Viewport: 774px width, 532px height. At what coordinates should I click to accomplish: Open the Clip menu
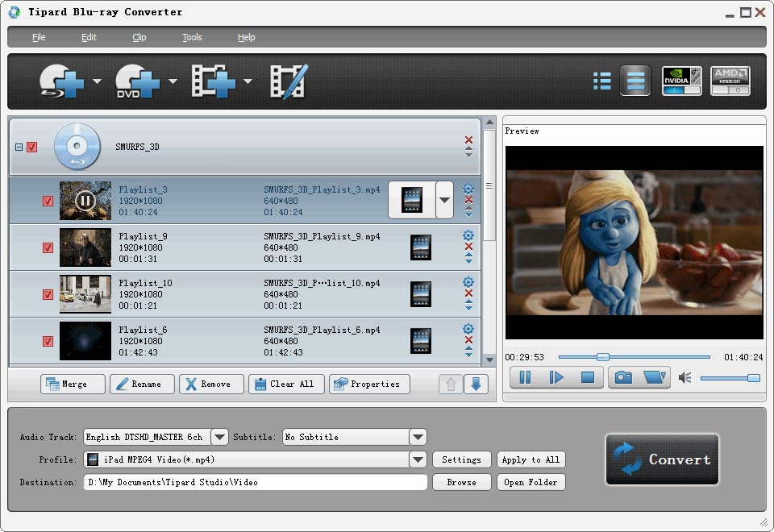(139, 37)
